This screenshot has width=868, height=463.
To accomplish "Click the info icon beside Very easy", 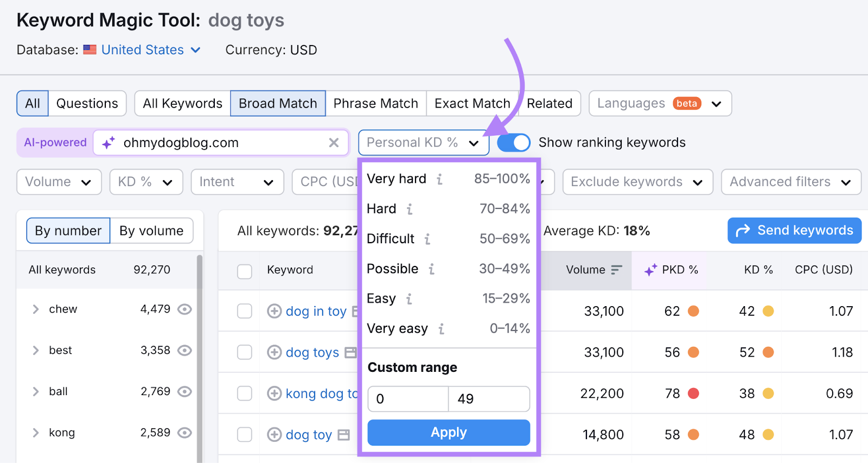I will [x=441, y=329].
